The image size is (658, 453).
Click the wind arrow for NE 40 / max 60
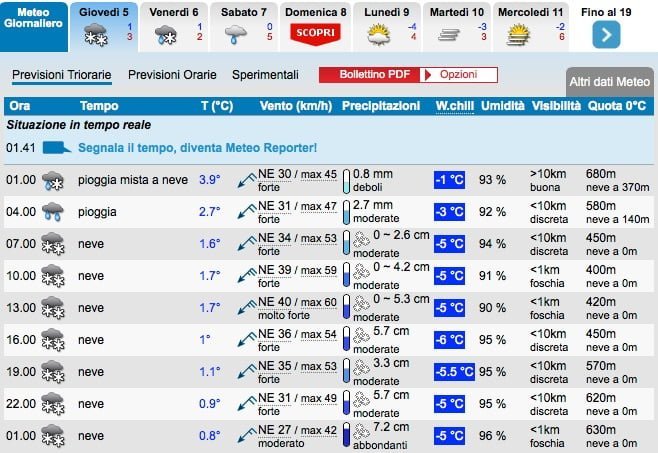coord(247,307)
